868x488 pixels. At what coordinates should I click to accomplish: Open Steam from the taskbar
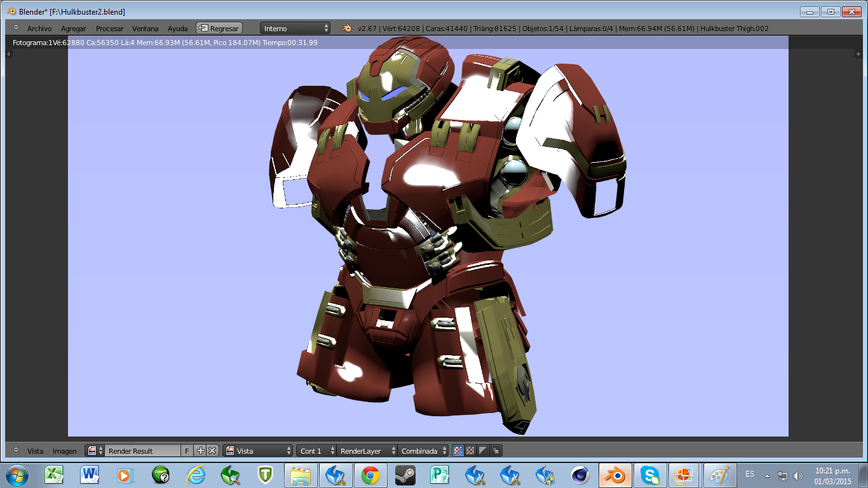(405, 475)
